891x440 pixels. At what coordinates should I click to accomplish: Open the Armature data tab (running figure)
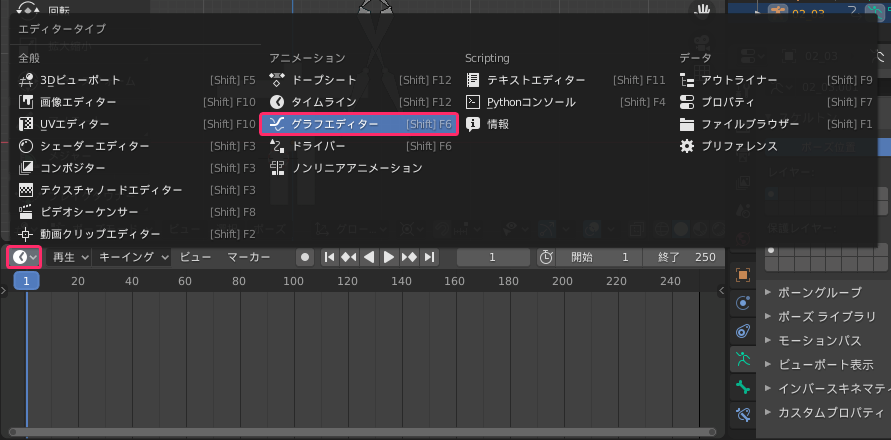743,359
